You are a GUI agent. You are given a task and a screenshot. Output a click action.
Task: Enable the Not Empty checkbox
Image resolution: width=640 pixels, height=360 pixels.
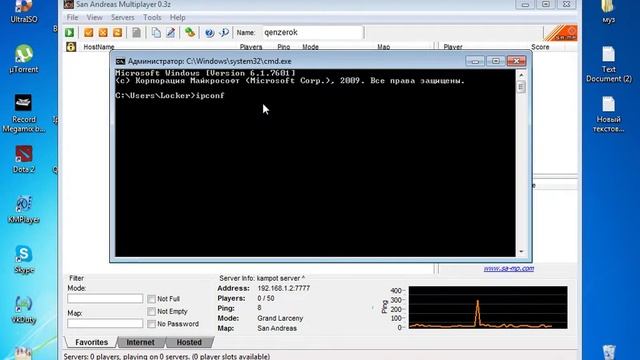coord(151,311)
